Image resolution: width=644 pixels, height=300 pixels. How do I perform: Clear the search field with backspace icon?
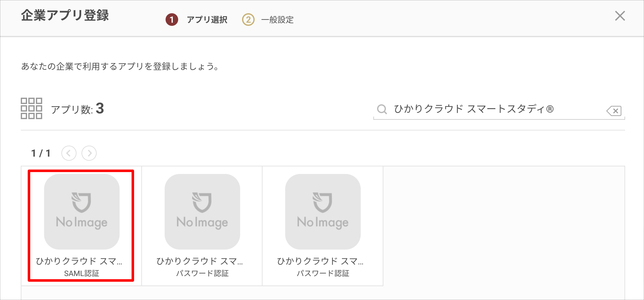pos(614,111)
